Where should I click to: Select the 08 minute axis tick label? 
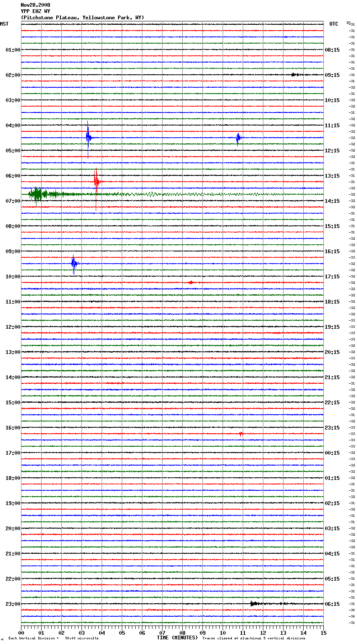point(182,633)
